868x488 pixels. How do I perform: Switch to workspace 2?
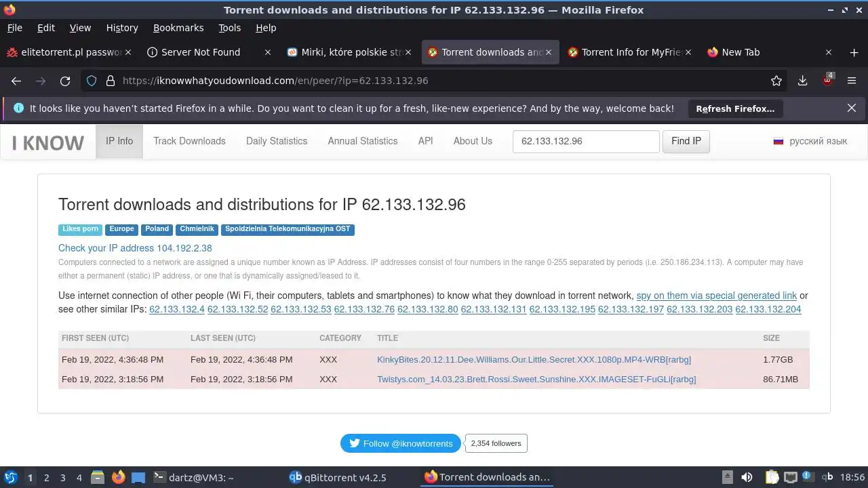click(x=46, y=477)
